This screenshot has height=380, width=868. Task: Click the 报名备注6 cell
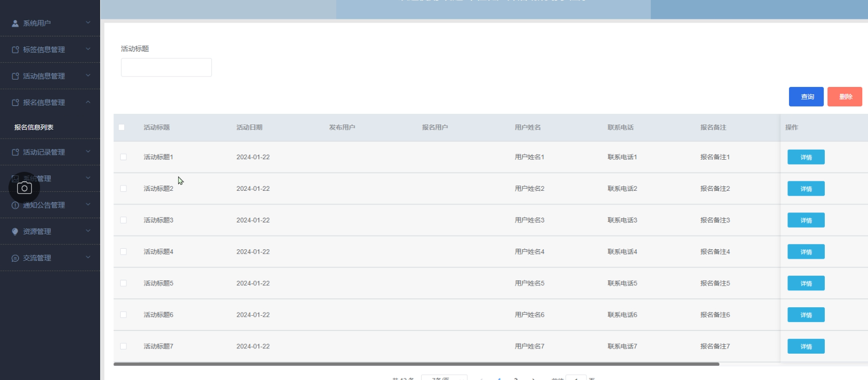[715, 315]
